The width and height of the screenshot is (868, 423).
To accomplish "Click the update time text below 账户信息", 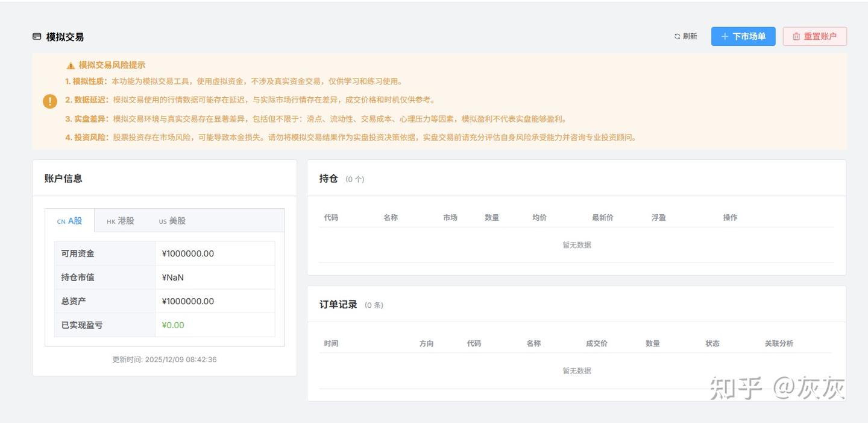I will (x=165, y=359).
